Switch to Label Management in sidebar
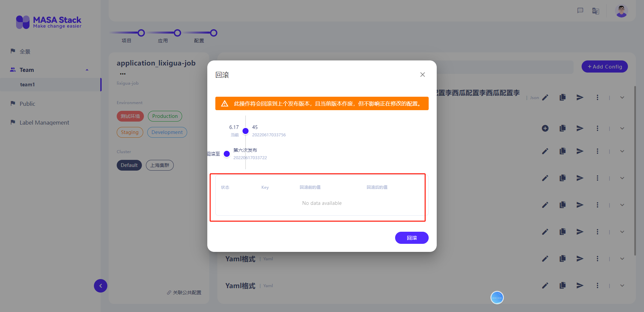Viewport: 644px width, 312px height. pyautogui.click(x=44, y=122)
